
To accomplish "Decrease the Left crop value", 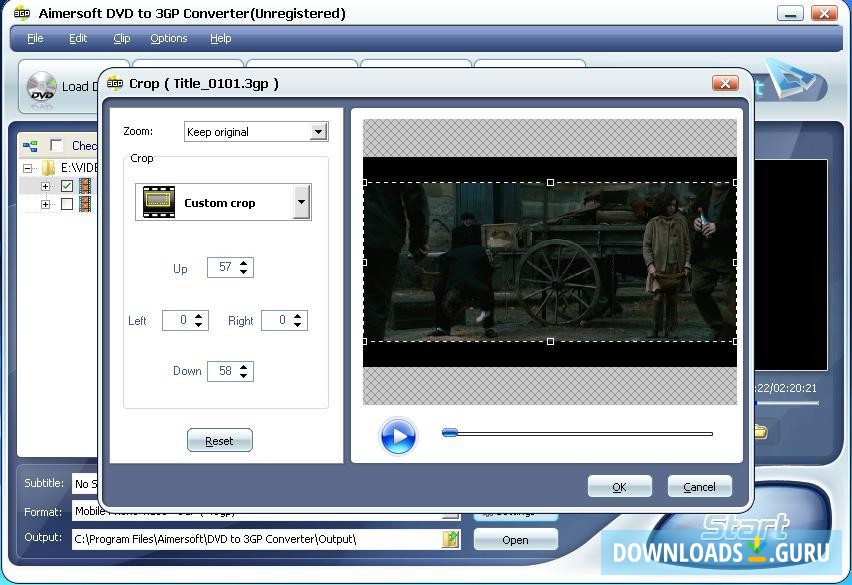I will pos(199,324).
